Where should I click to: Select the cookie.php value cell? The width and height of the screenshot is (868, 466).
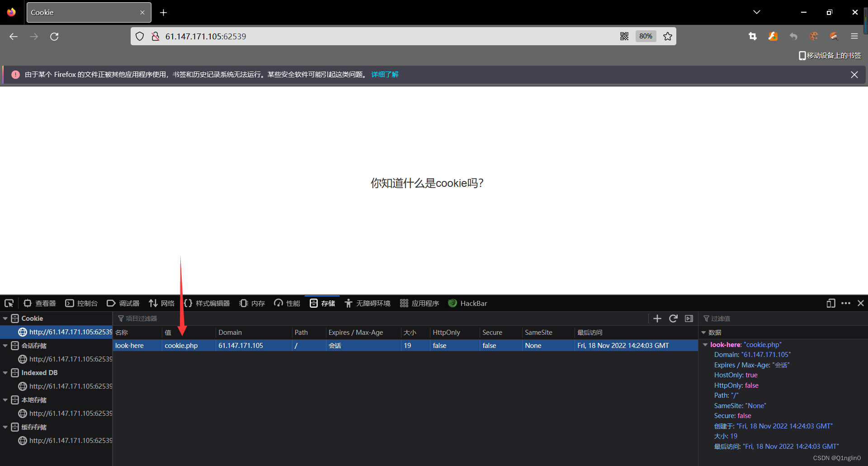click(x=189, y=346)
